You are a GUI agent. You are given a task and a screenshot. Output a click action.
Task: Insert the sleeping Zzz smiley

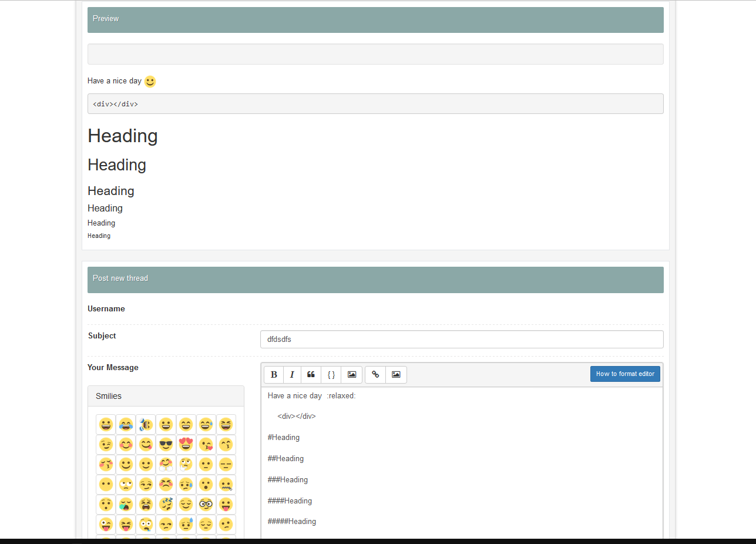coord(166,505)
